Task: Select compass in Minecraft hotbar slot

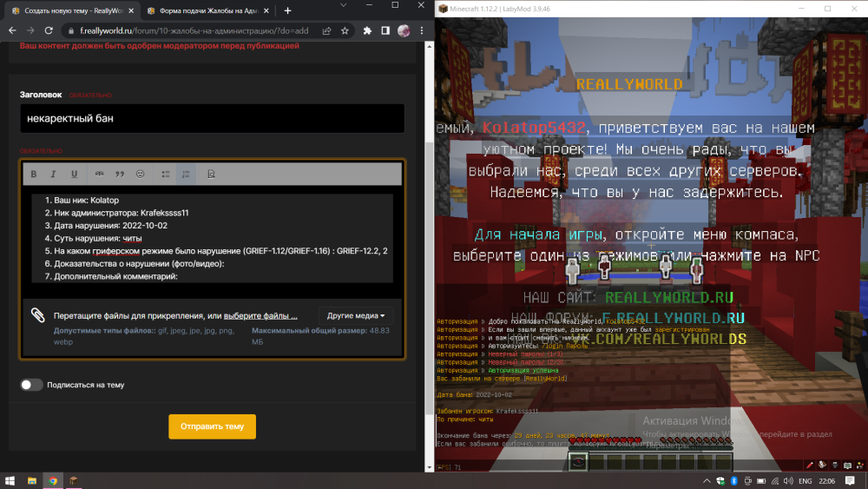Action: 578,461
